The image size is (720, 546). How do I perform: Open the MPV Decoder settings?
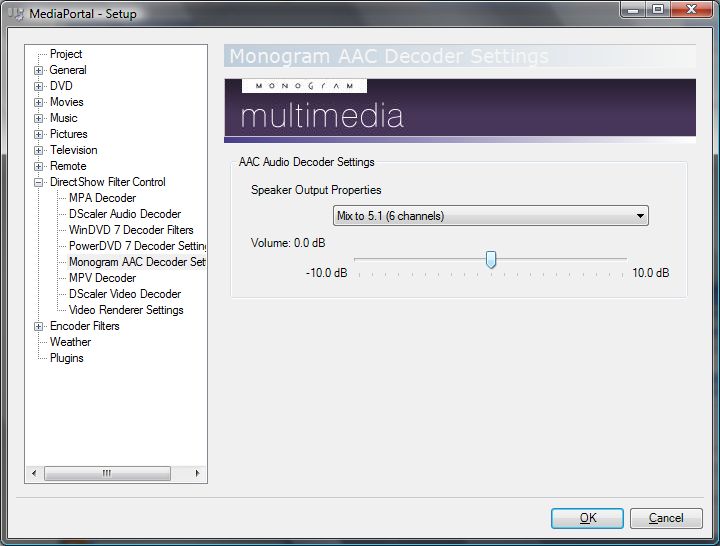click(102, 278)
